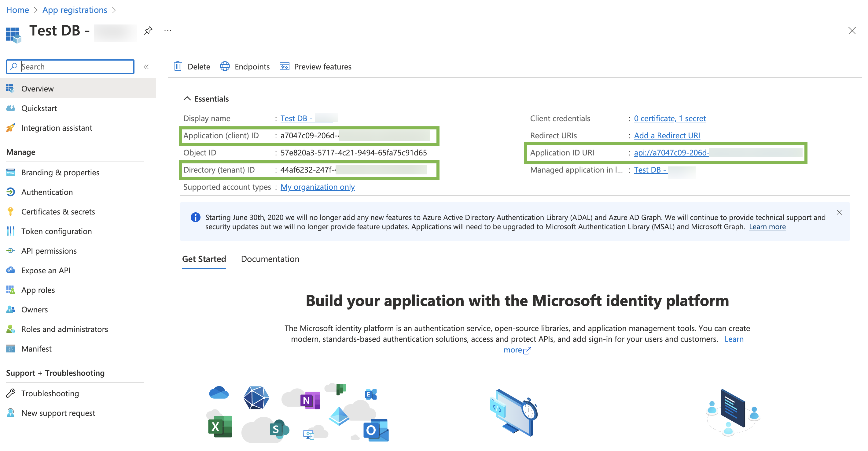Click the info icon in the ADAL notice

pos(195,217)
